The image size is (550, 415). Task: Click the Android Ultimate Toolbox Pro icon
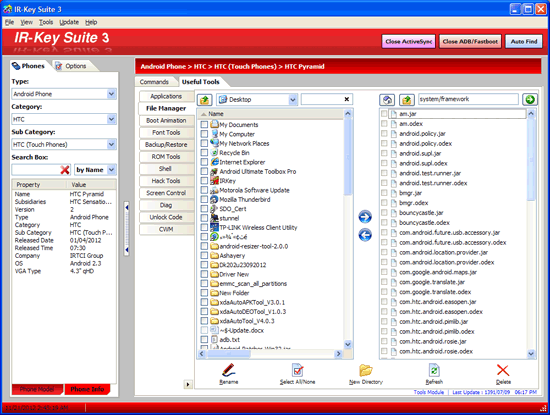click(214, 171)
